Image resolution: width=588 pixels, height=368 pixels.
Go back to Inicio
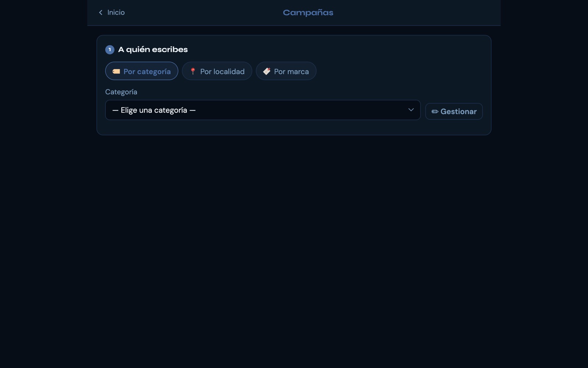(x=112, y=13)
